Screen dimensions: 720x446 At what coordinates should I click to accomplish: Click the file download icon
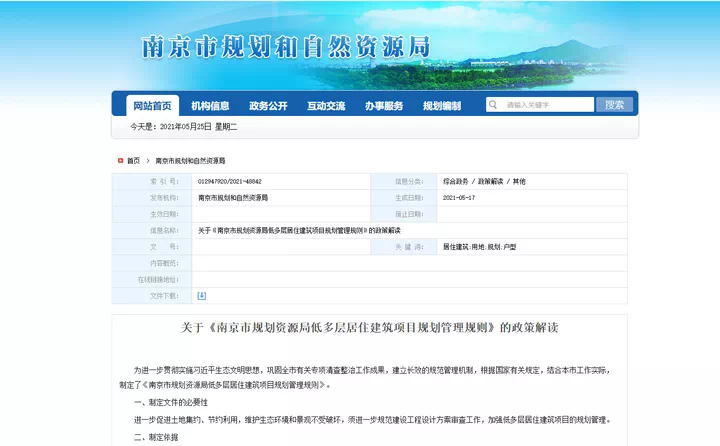coord(201,296)
